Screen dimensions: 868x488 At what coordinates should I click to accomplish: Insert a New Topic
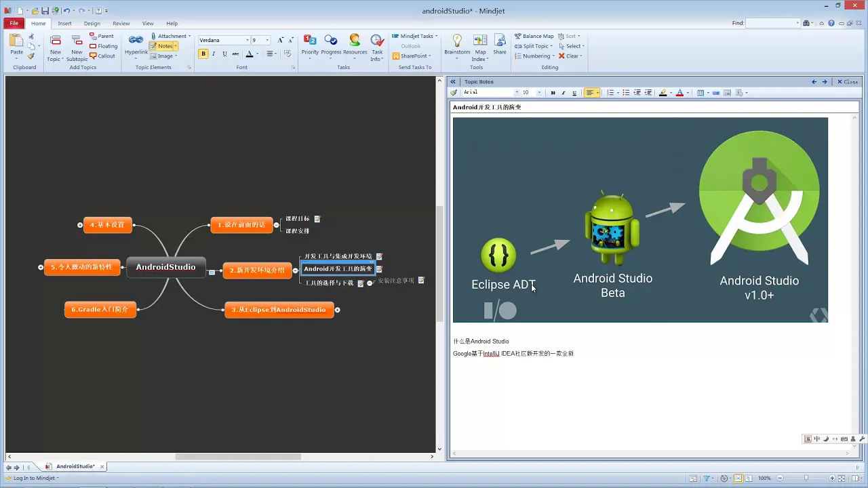(55, 47)
